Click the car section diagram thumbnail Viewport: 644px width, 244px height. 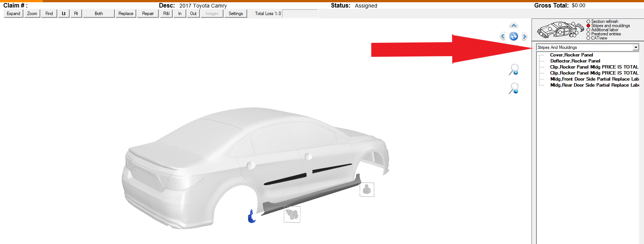point(560,30)
